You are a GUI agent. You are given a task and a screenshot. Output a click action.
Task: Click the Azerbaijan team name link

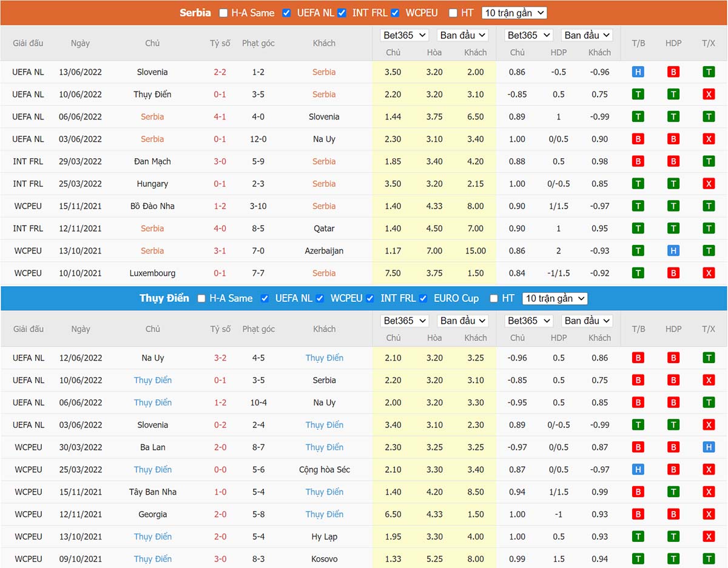click(x=324, y=251)
